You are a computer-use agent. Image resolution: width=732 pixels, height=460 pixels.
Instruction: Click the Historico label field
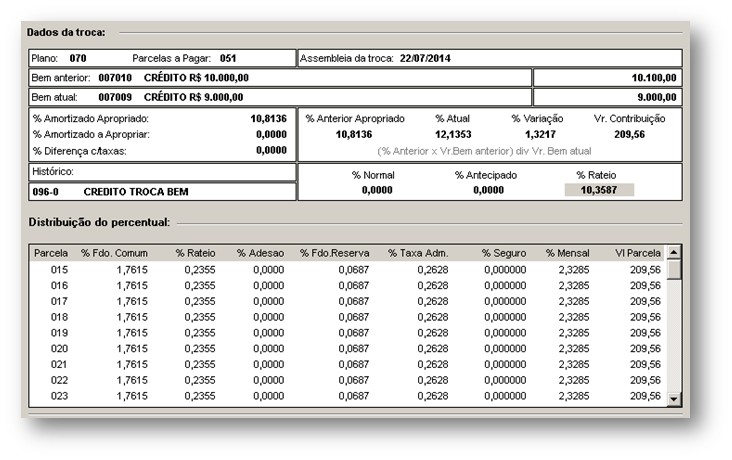pos(162,172)
